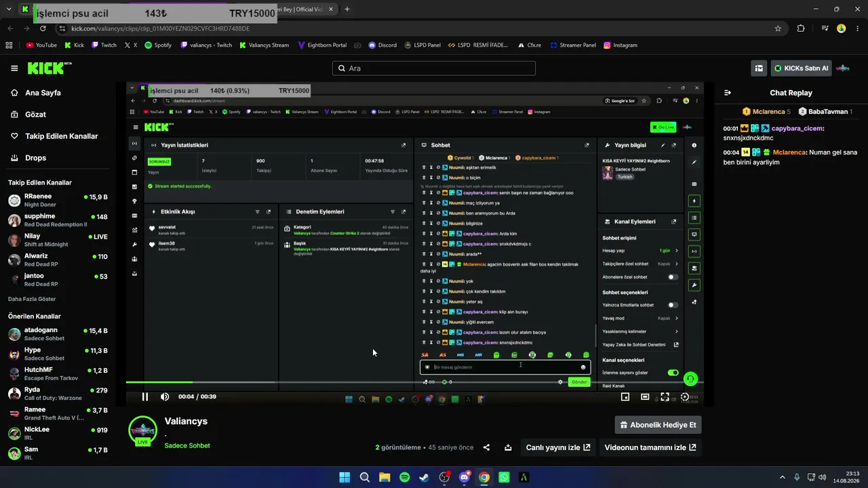This screenshot has width=868, height=488.
Task: Open the YouTube bookmark
Action: click(41, 45)
